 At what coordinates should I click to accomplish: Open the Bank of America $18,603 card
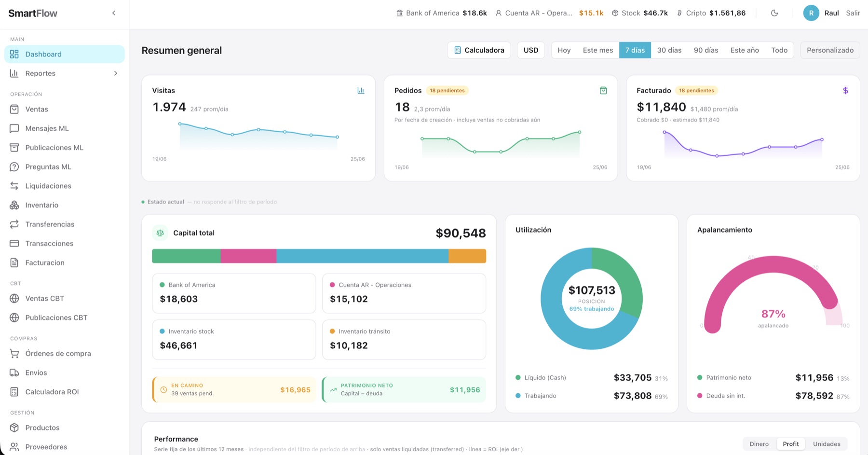coord(234,293)
